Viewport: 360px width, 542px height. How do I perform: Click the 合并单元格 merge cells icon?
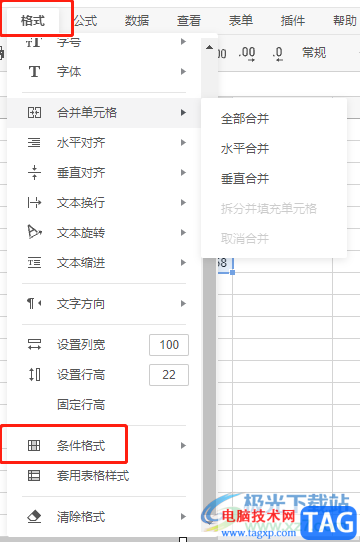pos(34,112)
